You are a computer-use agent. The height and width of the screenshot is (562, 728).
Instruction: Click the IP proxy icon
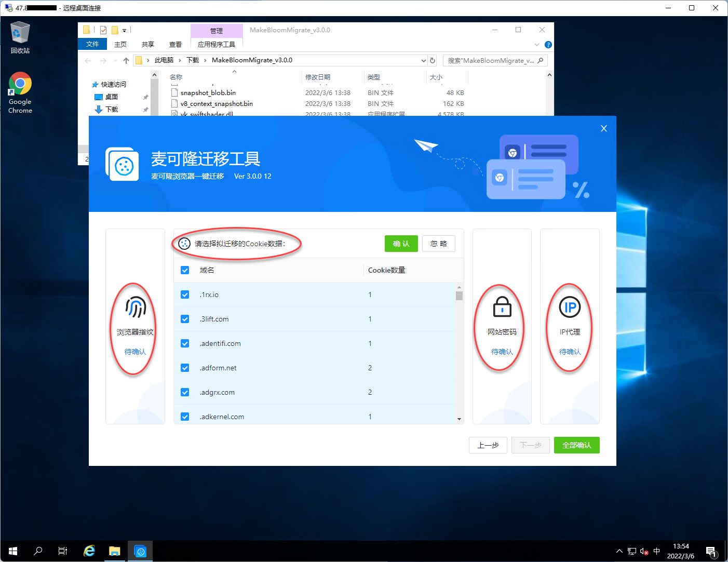point(570,307)
